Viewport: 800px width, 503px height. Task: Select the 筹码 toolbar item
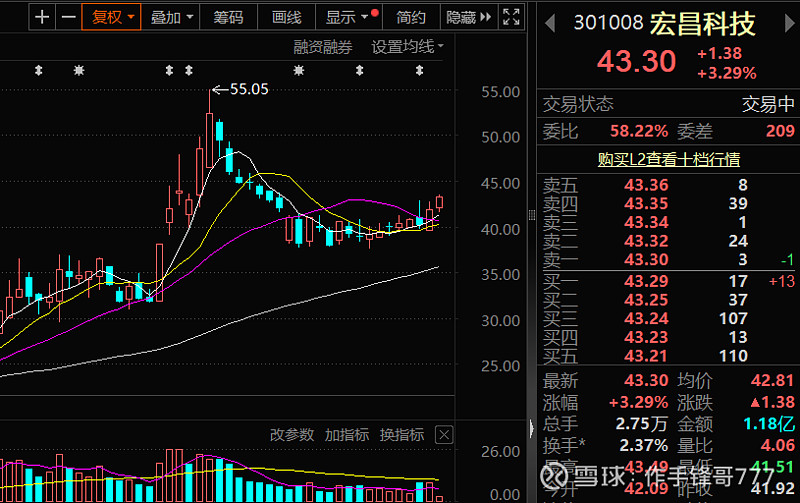pyautogui.click(x=229, y=17)
